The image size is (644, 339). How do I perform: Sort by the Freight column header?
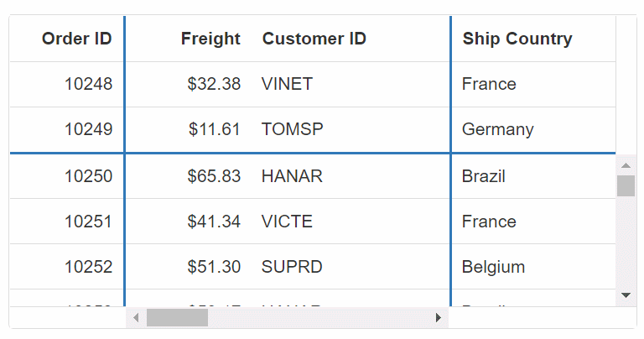[210, 39]
